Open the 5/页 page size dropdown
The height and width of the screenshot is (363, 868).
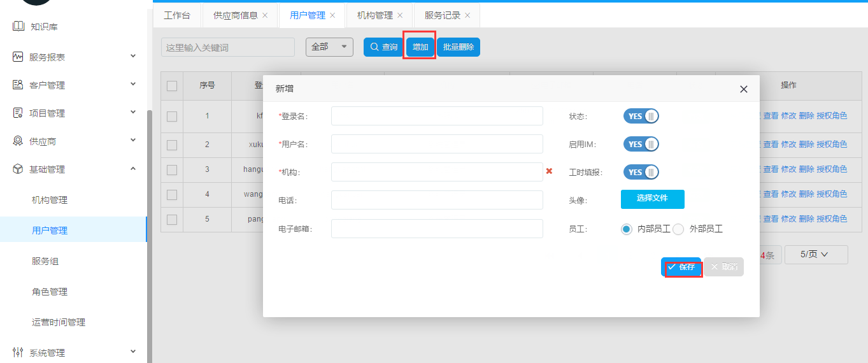pos(816,255)
